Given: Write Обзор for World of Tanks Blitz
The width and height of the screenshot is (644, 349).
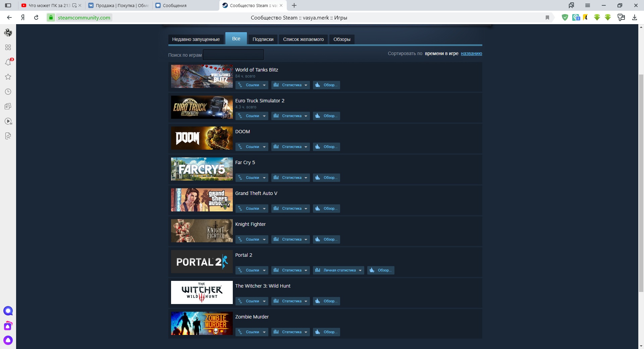Looking at the screenshot, I should (326, 85).
